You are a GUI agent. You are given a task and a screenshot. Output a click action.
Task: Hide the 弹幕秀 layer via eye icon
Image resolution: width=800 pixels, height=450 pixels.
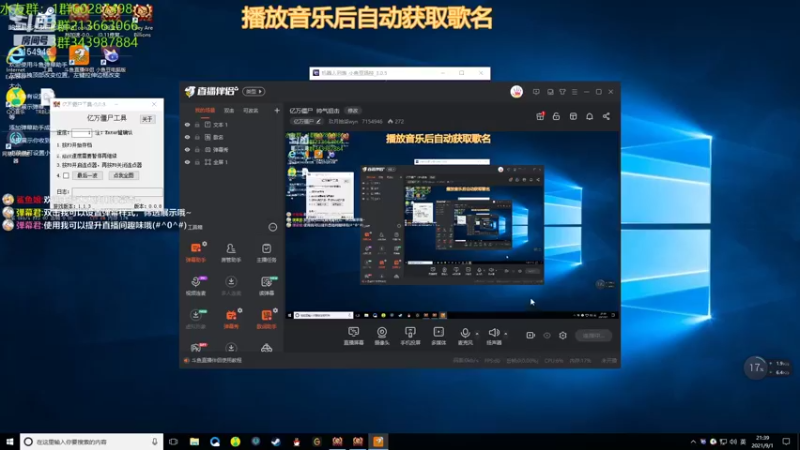pyautogui.click(x=187, y=149)
